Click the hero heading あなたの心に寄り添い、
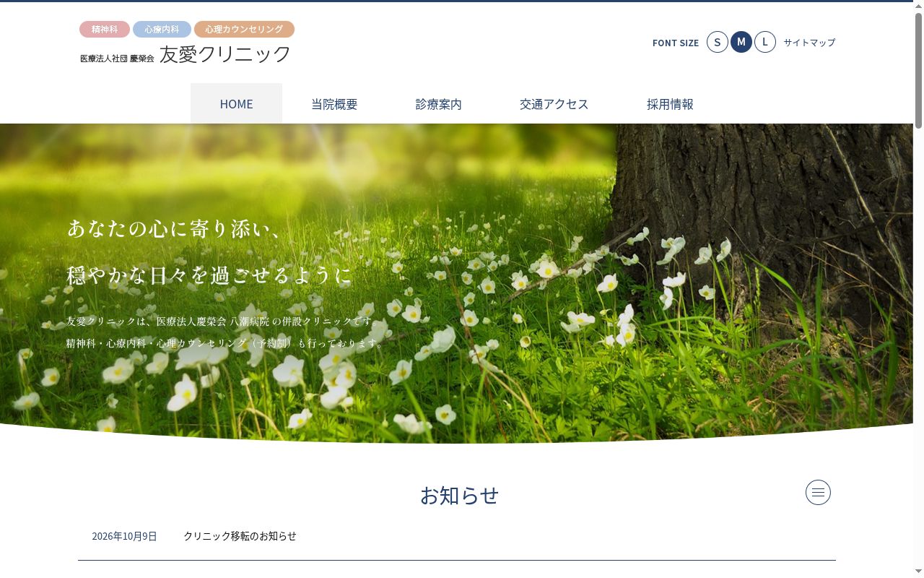 tap(174, 228)
